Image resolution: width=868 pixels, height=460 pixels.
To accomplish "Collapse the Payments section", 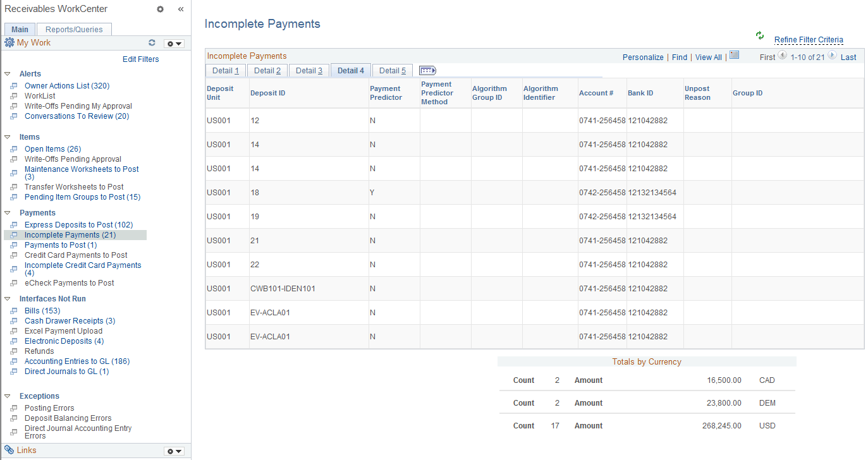I will point(6,212).
